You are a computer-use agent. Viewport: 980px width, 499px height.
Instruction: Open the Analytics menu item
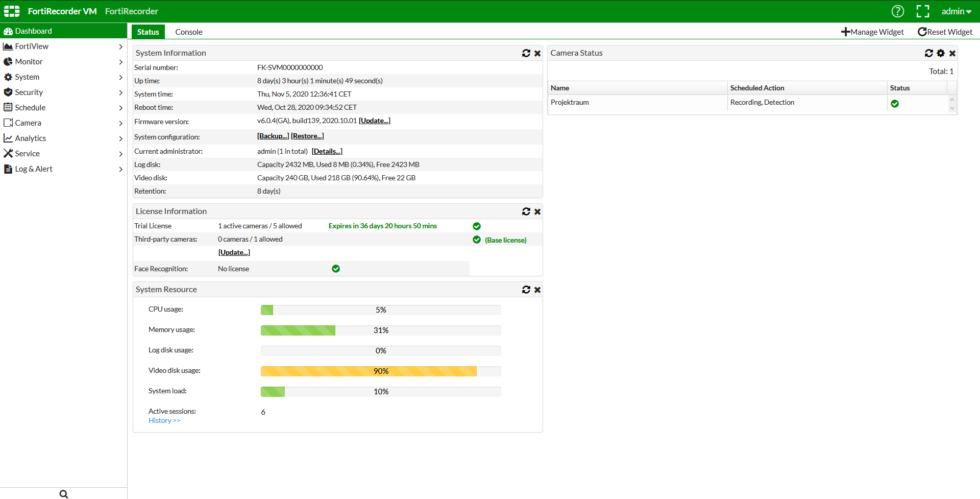click(63, 138)
